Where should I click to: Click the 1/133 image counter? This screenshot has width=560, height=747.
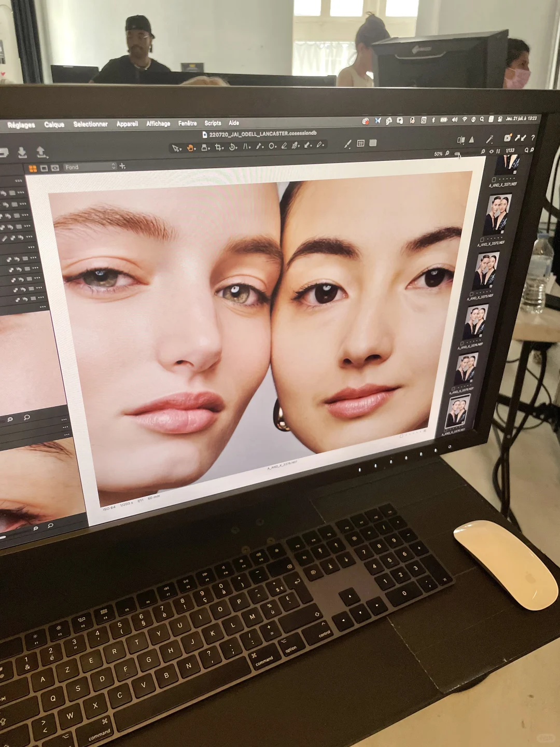coord(510,151)
